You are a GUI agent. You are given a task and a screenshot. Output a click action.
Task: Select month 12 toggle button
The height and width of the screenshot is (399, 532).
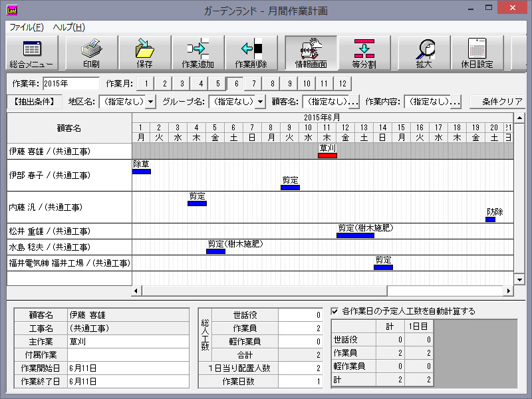click(341, 84)
